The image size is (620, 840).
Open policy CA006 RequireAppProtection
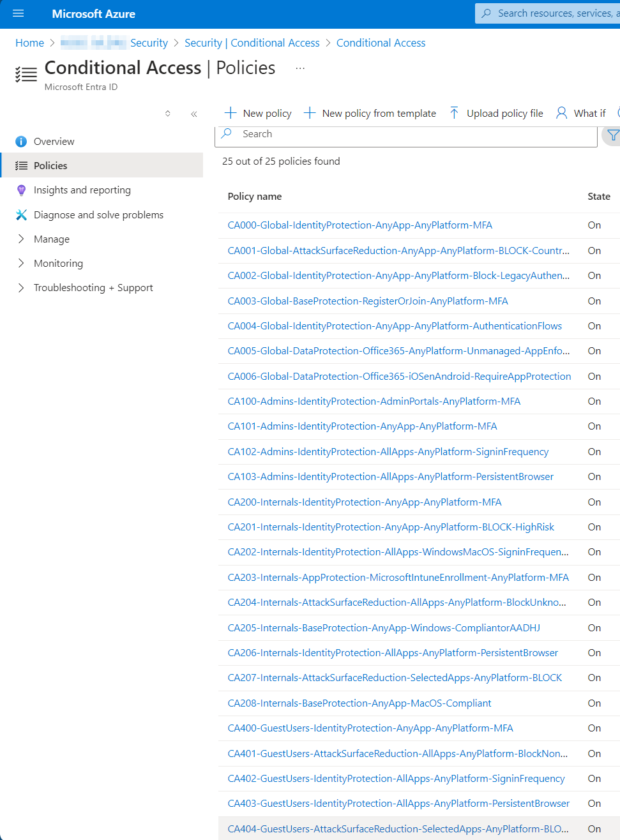coord(399,377)
